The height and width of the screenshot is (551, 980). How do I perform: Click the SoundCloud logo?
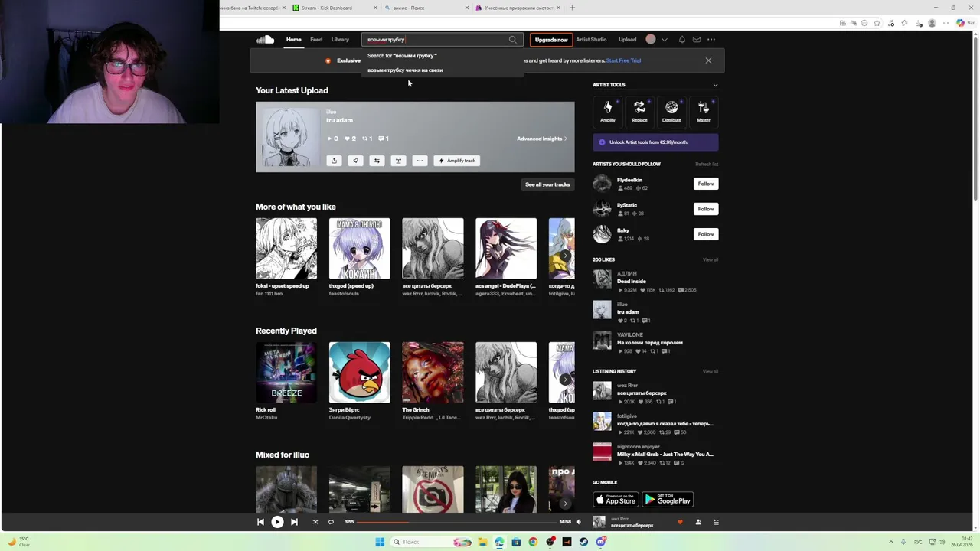click(x=265, y=40)
